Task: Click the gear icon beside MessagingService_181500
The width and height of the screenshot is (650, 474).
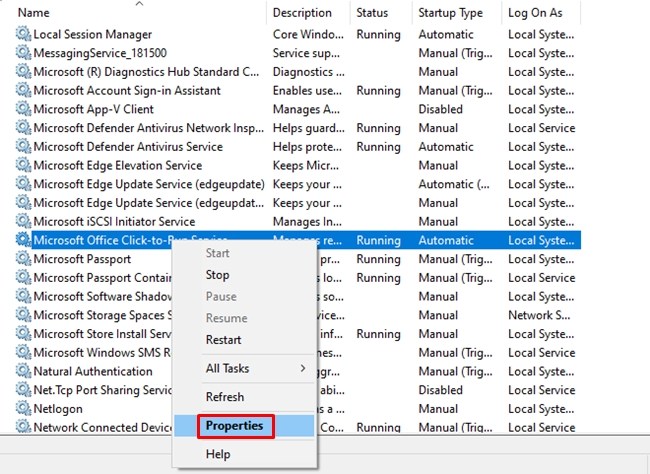Action: tap(23, 53)
